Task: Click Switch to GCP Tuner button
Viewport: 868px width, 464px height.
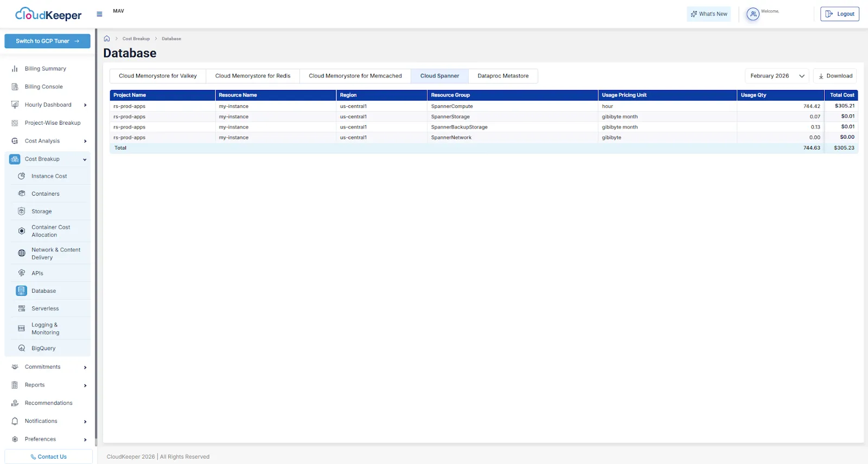Action: click(x=47, y=41)
